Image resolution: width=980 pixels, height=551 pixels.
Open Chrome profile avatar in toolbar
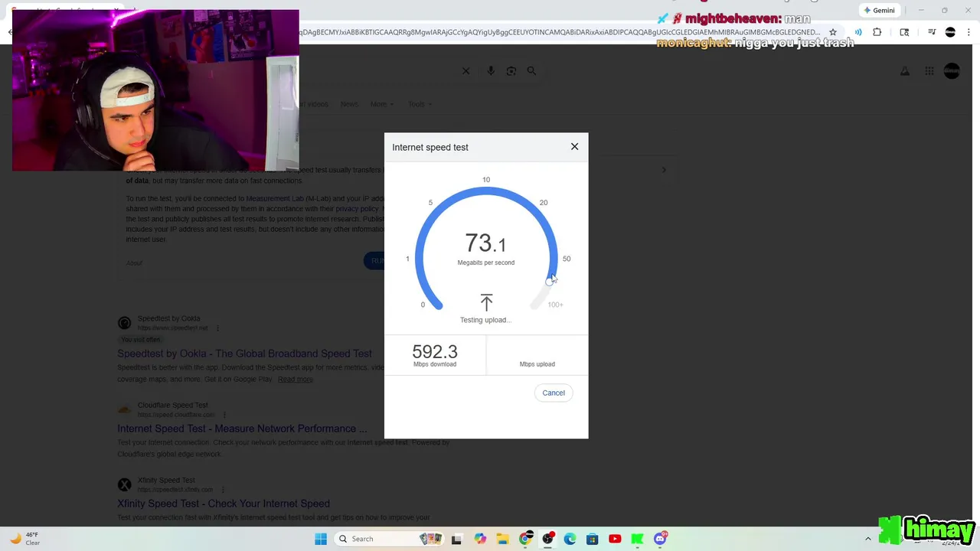pos(950,32)
